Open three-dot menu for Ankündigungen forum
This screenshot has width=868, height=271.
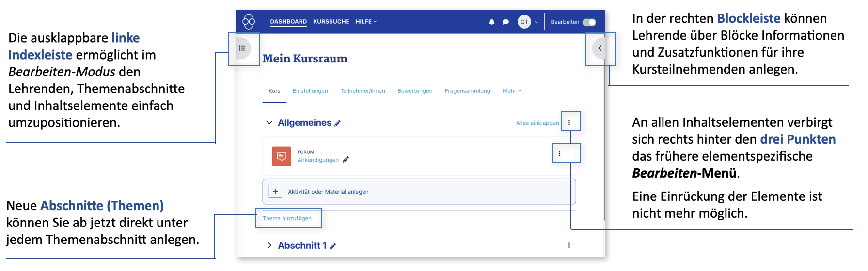tap(559, 153)
